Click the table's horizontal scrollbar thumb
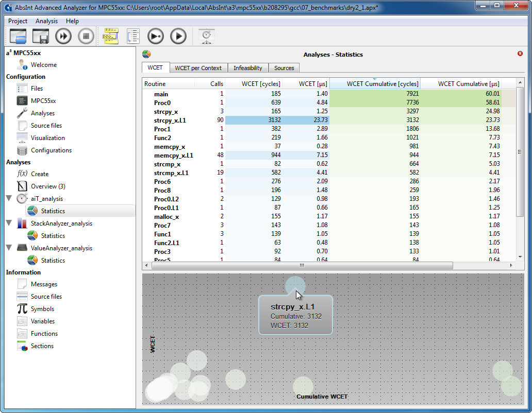The image size is (532, 413). 302,265
